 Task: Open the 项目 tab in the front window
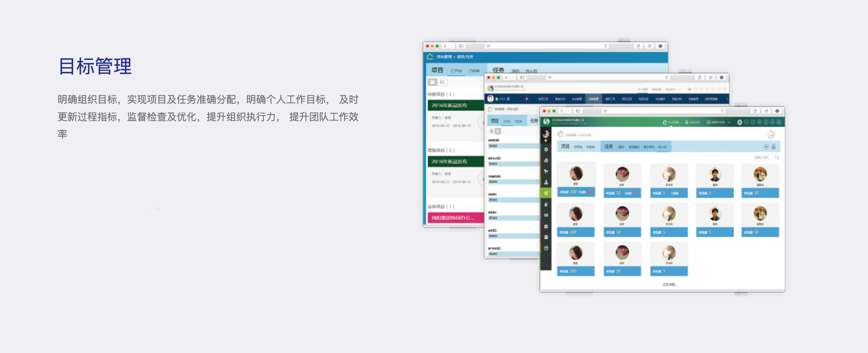click(x=565, y=147)
